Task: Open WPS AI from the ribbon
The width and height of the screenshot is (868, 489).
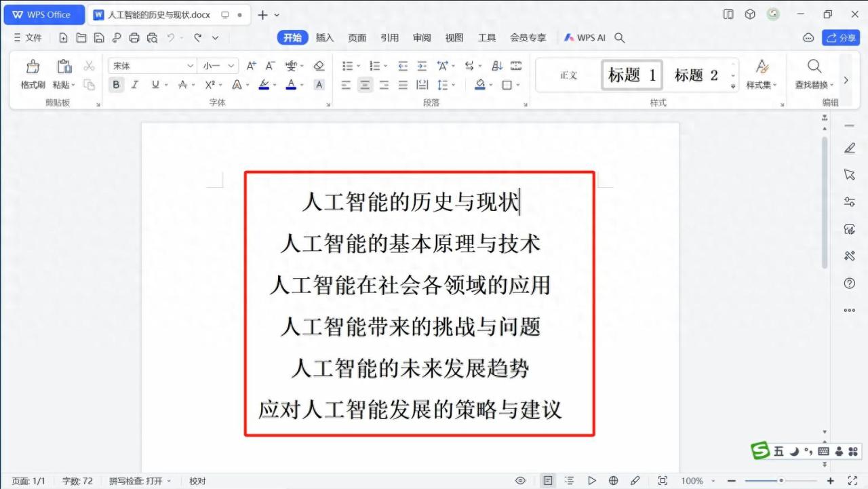Action: [585, 38]
